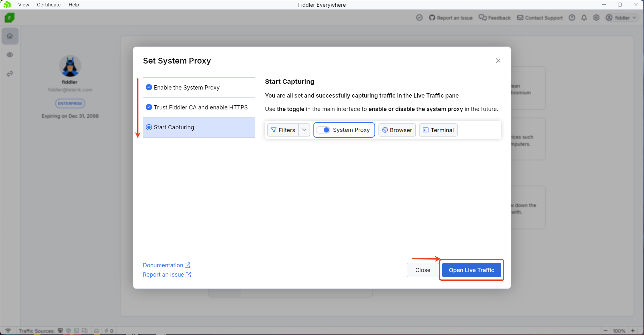Open the Report an Issue link in dialog
This screenshot has height=335, width=644.
click(x=167, y=274)
